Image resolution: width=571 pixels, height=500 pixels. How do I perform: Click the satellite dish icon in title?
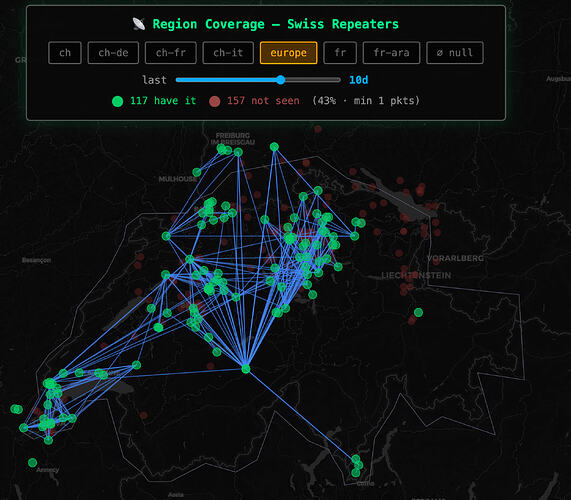coord(139,24)
